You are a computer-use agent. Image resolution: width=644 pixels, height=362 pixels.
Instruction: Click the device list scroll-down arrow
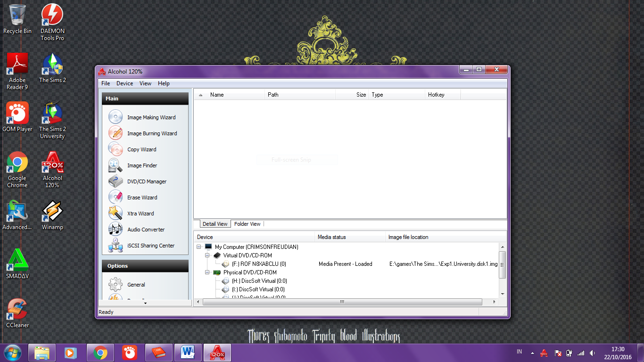coord(503,294)
